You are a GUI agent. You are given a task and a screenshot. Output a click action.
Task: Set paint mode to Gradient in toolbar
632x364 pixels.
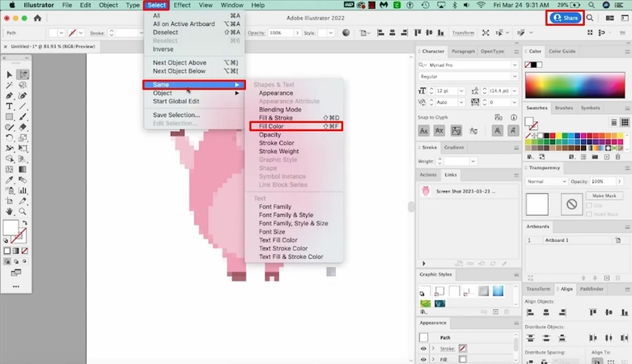point(15,251)
